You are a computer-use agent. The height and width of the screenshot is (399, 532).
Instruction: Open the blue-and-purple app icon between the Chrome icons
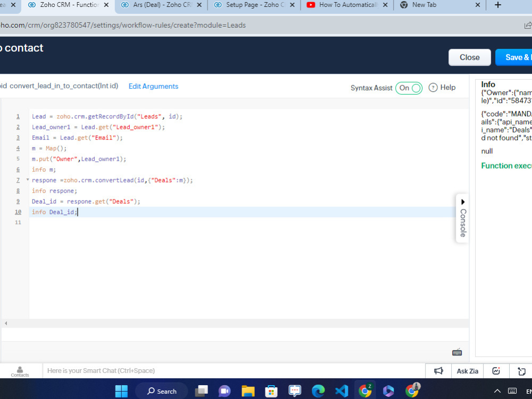tap(388, 391)
